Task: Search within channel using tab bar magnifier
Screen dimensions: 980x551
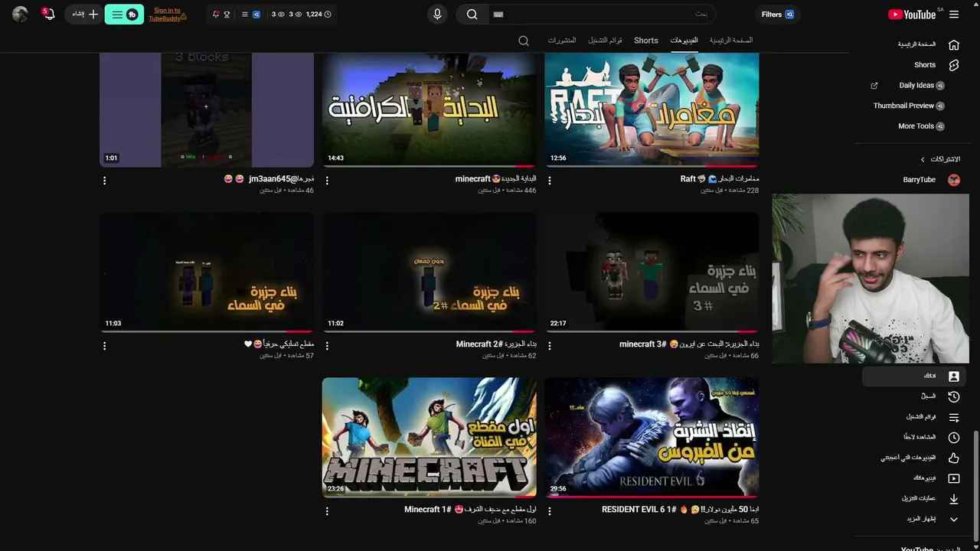Action: tap(524, 41)
